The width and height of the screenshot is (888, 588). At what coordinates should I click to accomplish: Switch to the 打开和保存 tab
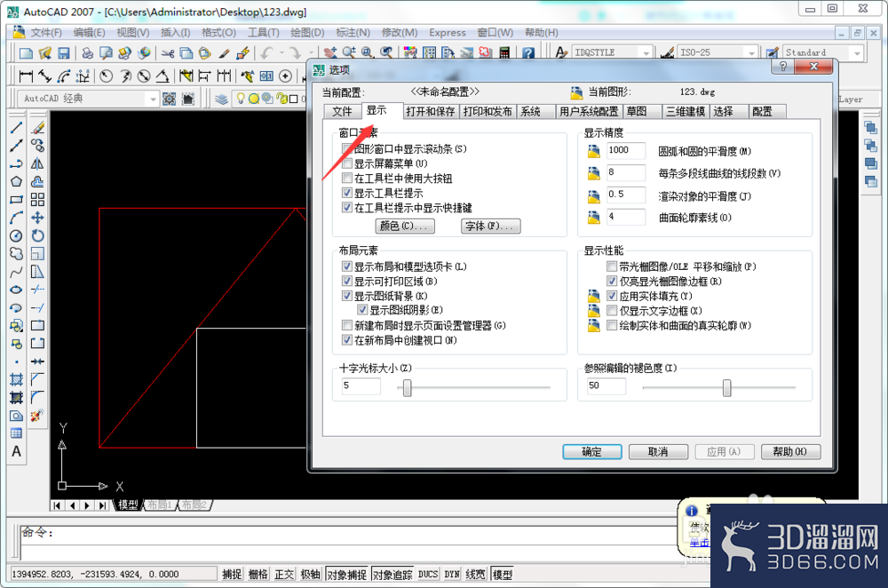pyautogui.click(x=431, y=112)
